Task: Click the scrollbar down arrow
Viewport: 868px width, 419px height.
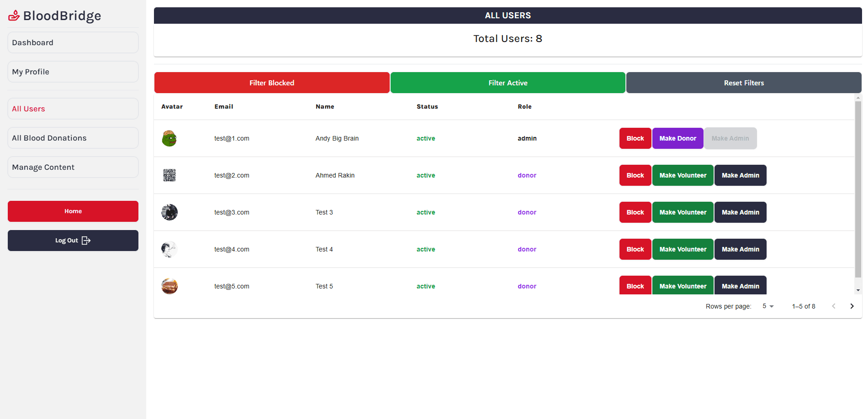Action: (x=858, y=290)
